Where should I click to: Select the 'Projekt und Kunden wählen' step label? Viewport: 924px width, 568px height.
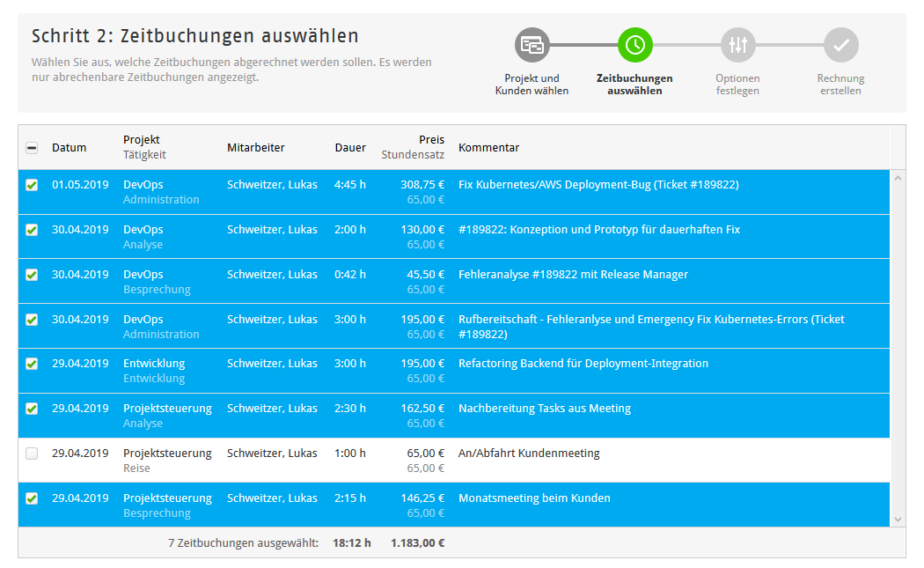point(532,85)
